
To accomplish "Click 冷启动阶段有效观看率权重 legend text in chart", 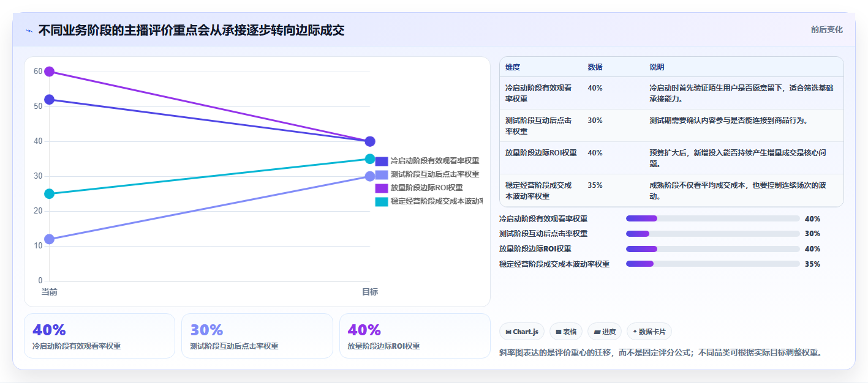I will [x=435, y=161].
